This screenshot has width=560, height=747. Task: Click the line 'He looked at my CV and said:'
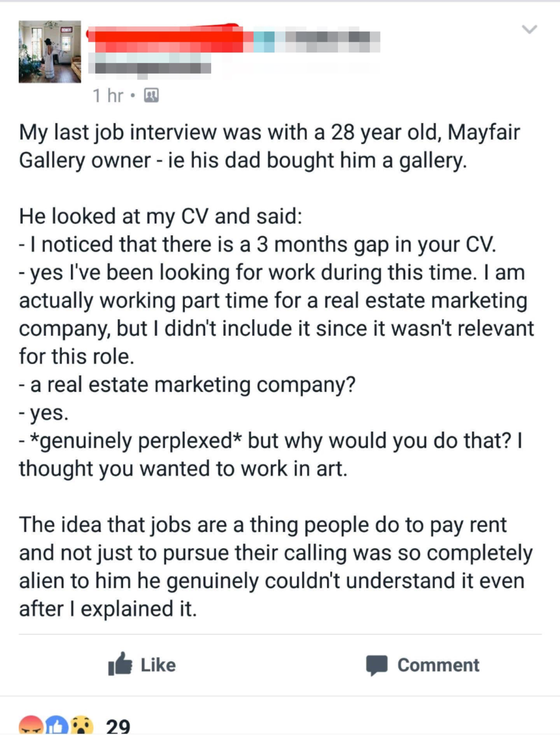161,216
